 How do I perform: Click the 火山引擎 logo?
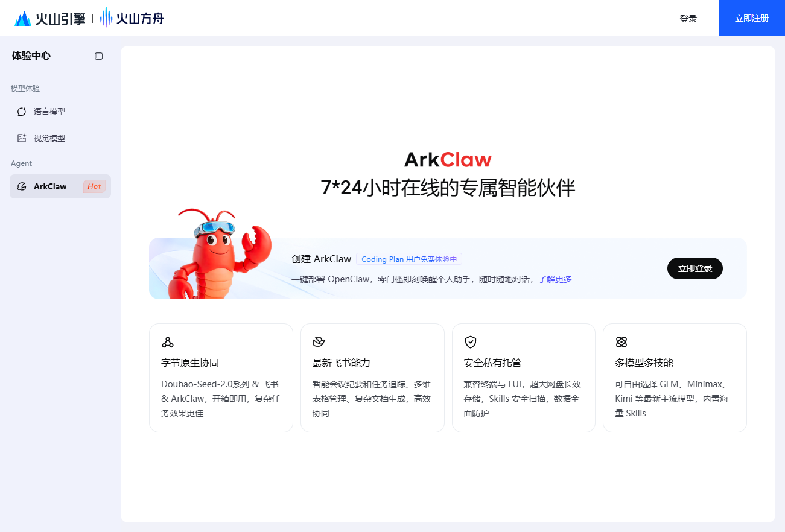pos(50,17)
